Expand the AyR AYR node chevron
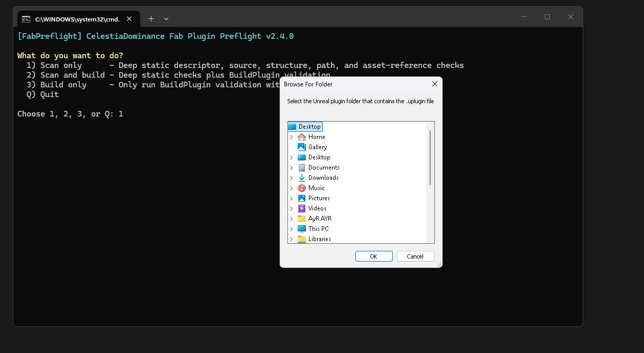This screenshot has height=353, width=644. pos(292,219)
